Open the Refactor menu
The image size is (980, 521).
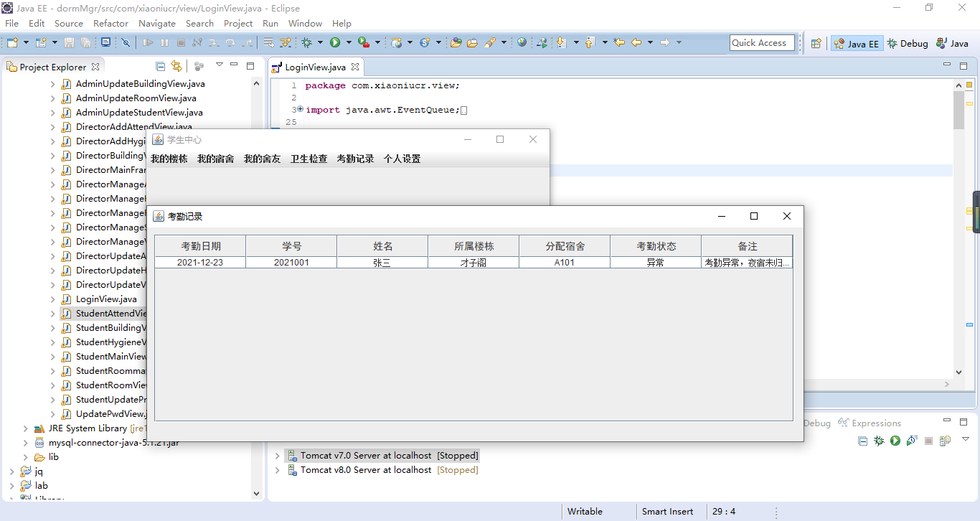click(x=110, y=23)
